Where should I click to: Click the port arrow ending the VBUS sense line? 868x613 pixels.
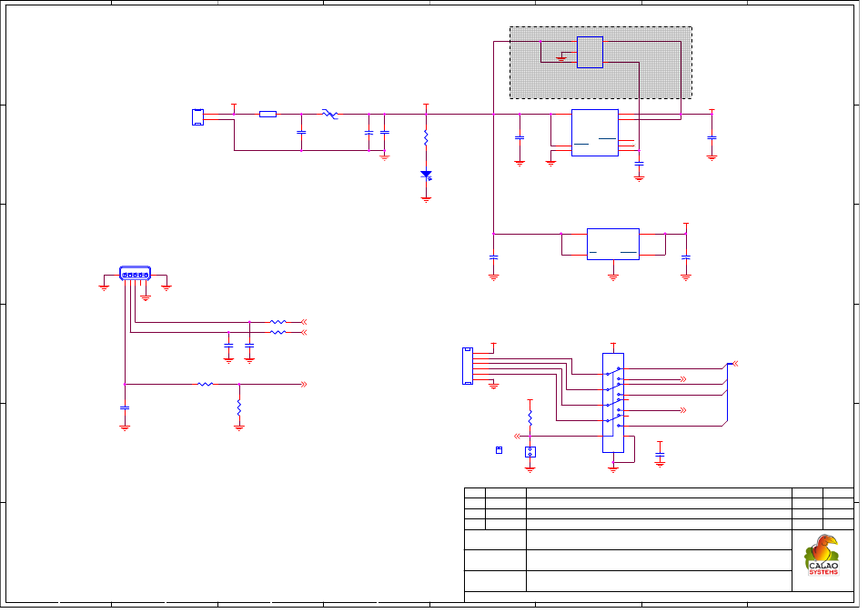point(304,384)
